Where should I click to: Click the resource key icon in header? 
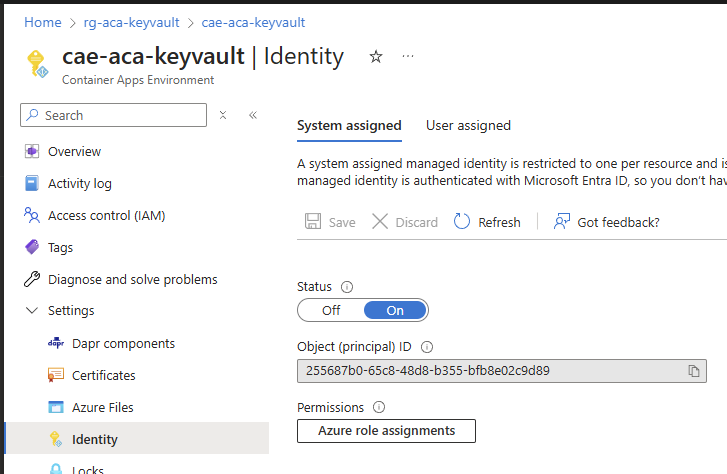click(x=38, y=64)
